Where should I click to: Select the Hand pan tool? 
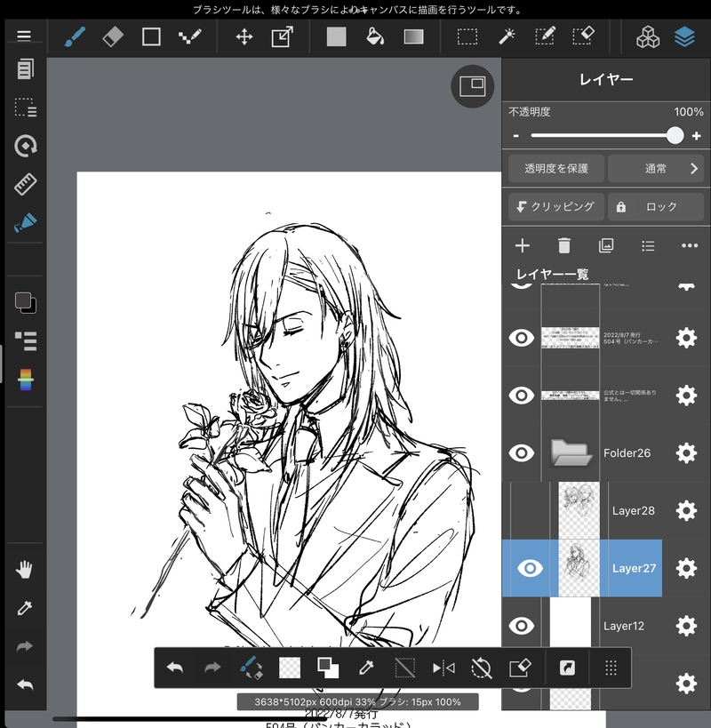(x=24, y=569)
